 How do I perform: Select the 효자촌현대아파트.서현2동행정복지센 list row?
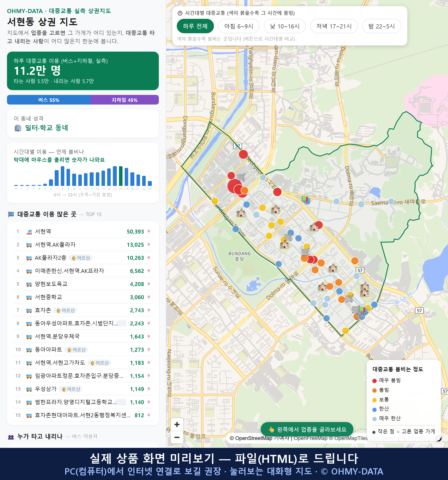point(83,415)
